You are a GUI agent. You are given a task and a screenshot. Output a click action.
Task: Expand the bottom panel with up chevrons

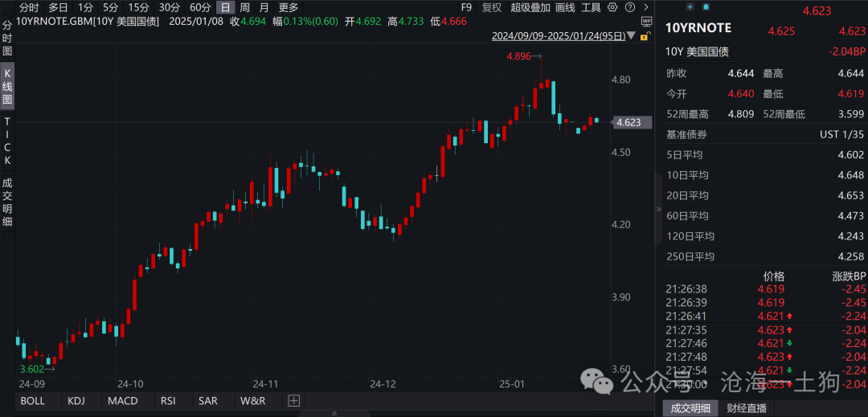334,412
